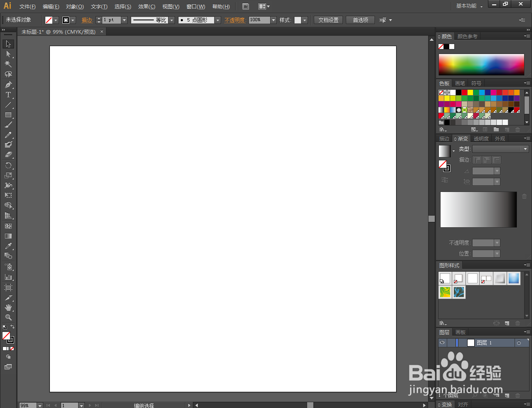Select the Lasso tool
This screenshot has width=532, height=408.
click(x=8, y=74)
